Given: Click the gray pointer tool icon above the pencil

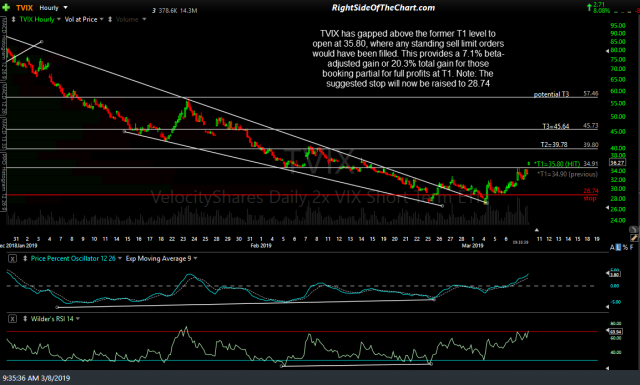Looking at the screenshot, I should coord(633,229).
